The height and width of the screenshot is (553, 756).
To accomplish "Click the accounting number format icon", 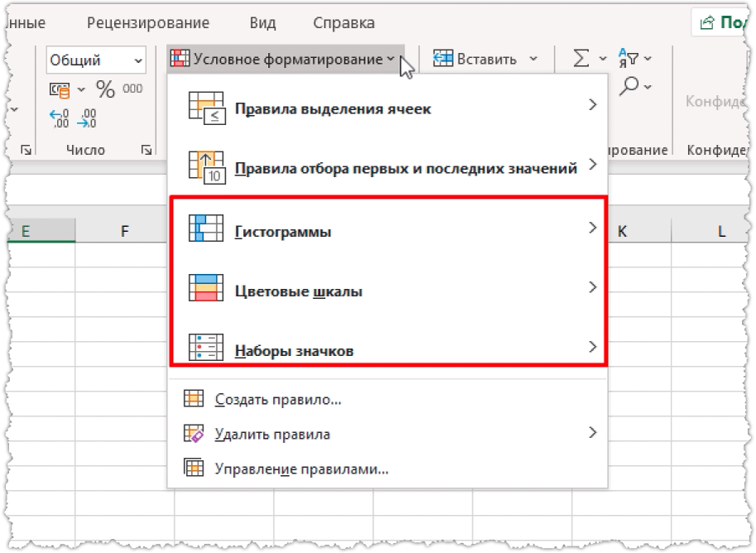I will tap(60, 89).
